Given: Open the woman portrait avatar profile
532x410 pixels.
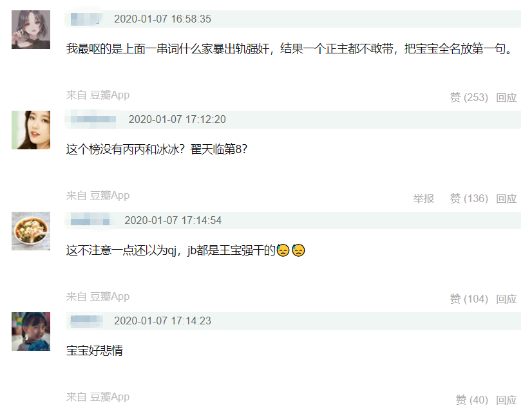Looking at the screenshot, I should [31, 130].
